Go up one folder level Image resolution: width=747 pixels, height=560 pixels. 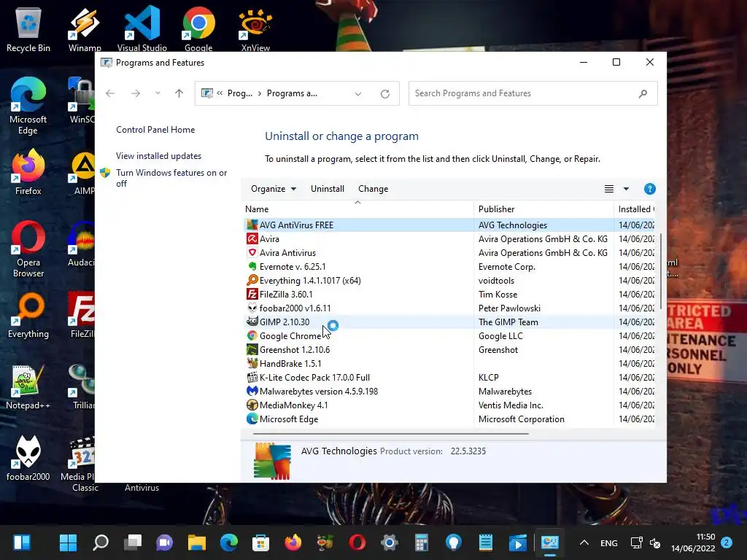coord(179,93)
